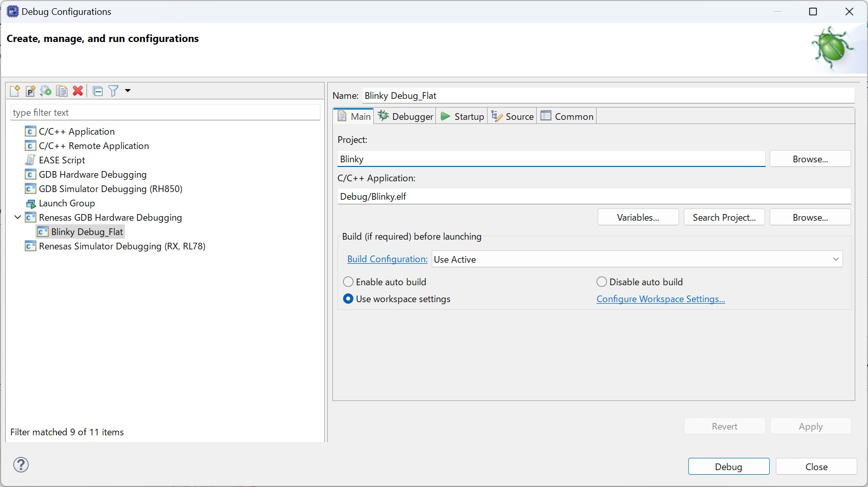Viewport: 868px width, 487px height.
Task: Open the dialog help icon
Action: pyautogui.click(x=21, y=464)
